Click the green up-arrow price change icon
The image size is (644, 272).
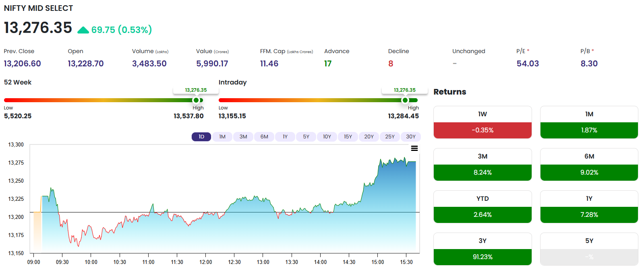point(83,30)
